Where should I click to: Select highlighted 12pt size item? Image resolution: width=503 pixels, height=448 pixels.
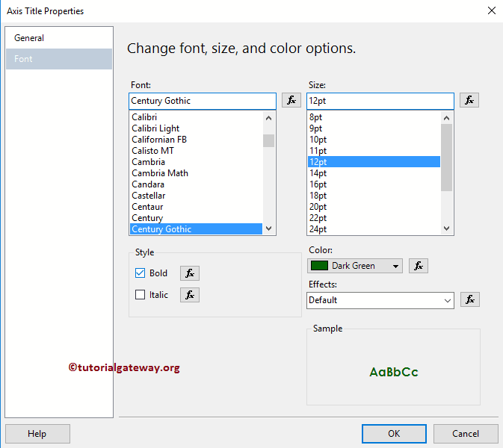point(374,162)
